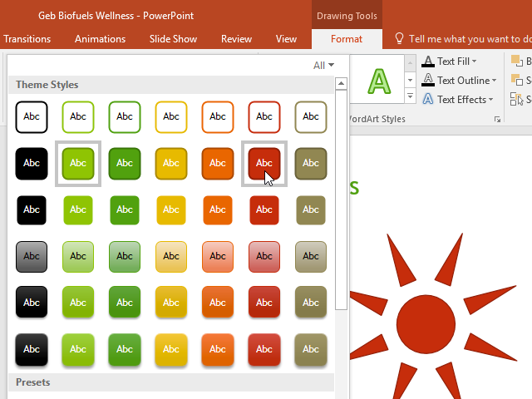Apply the tan glossy style in the bottom row
Image resolution: width=532 pixels, height=399 pixels.
coord(311,350)
